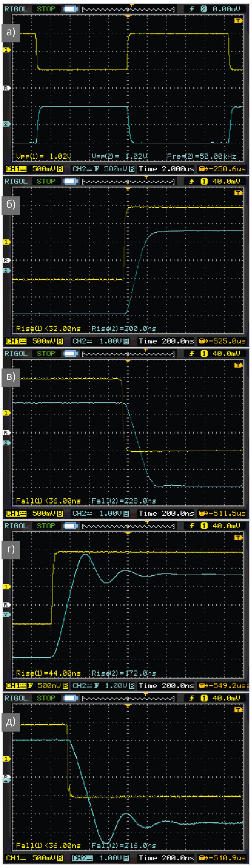Screen dimensions: 252x868
Task: Click the Fall(2)=228.0ns readout
Action: (x=123, y=501)
